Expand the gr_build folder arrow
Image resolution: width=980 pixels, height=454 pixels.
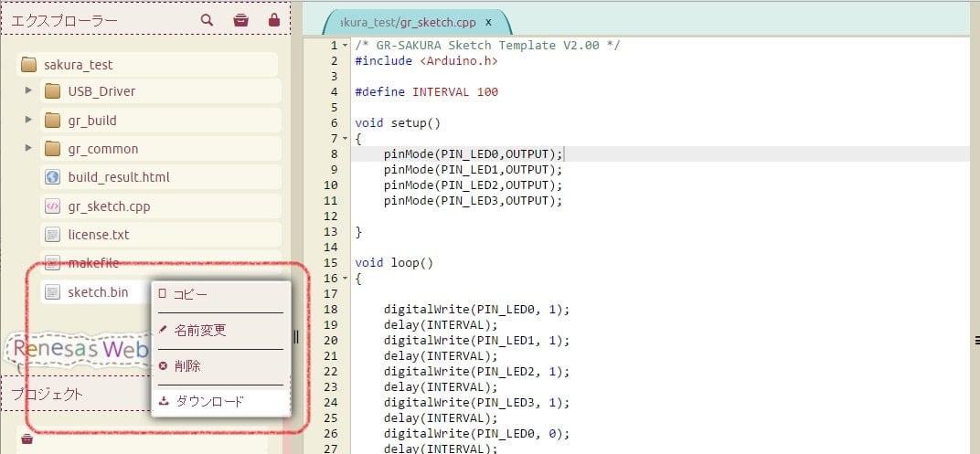29,120
